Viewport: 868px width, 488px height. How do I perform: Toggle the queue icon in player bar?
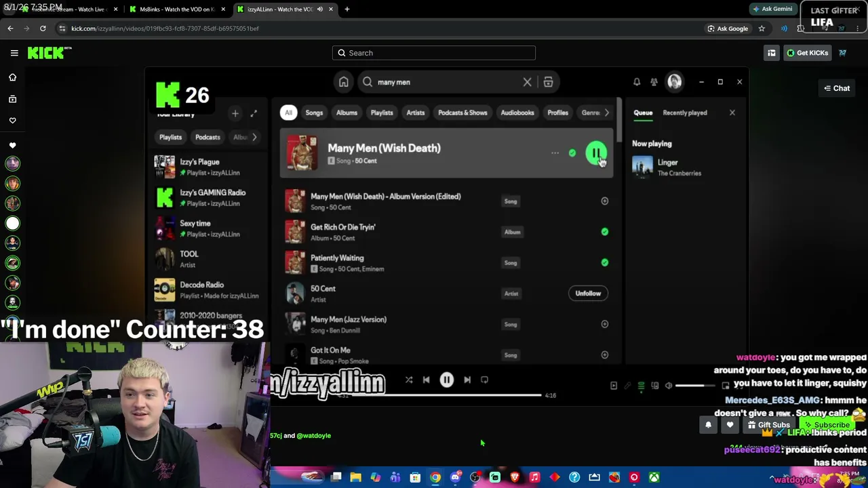pos(641,386)
